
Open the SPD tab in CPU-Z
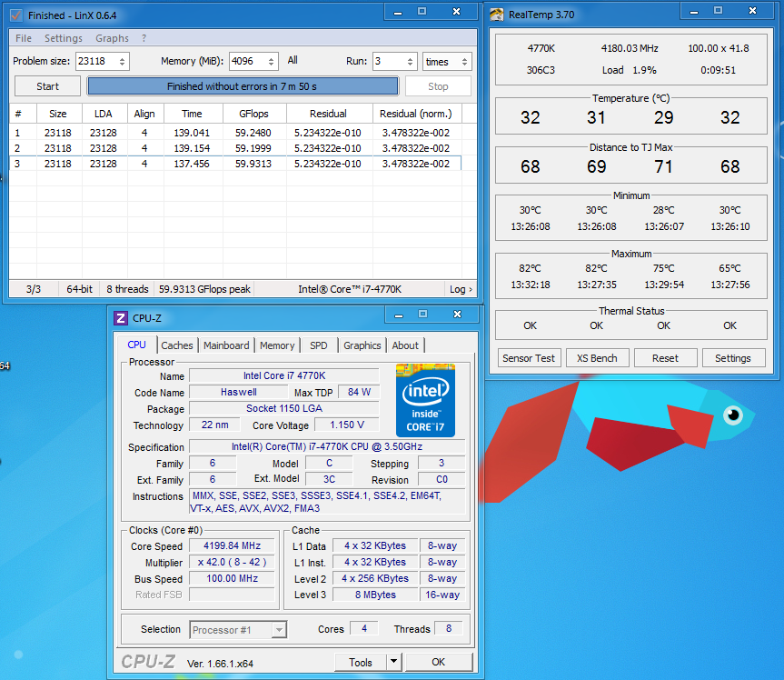tap(319, 345)
